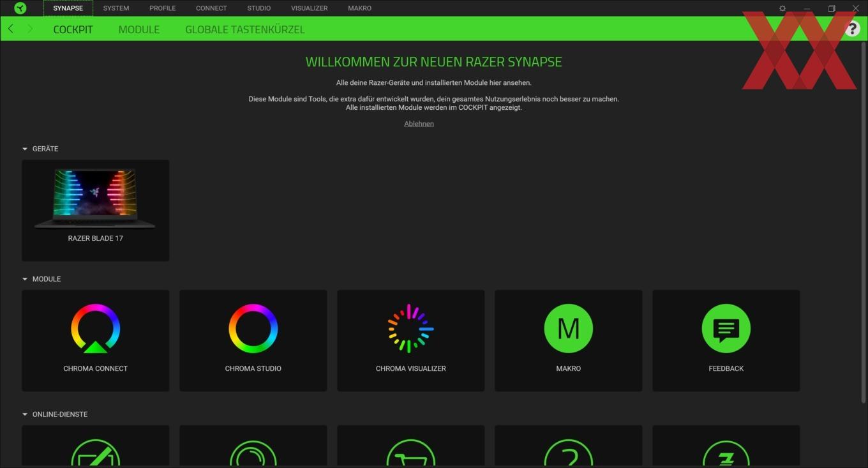Viewport: 868px width, 468px height.
Task: Open the settings gear icon
Action: tap(782, 8)
